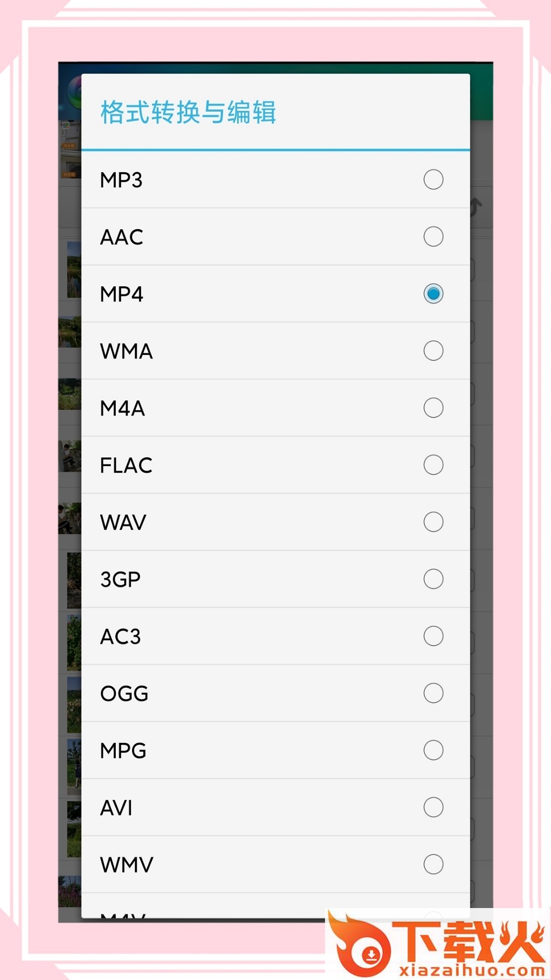
Task: Choose the WMV radio button
Action: click(x=433, y=865)
